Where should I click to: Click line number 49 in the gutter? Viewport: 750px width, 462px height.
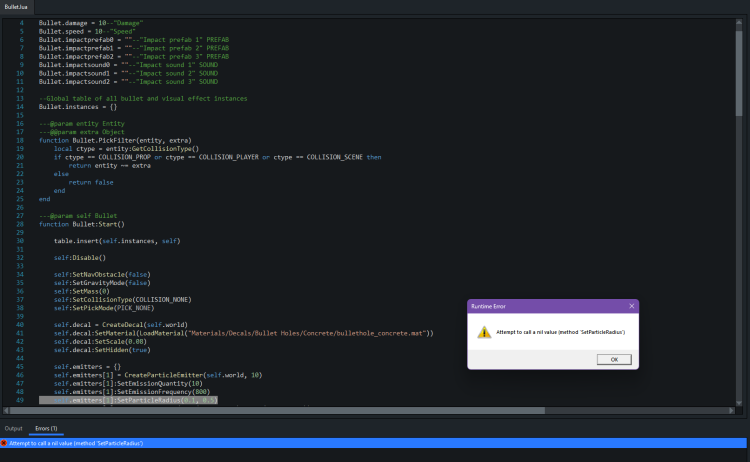pyautogui.click(x=20, y=400)
